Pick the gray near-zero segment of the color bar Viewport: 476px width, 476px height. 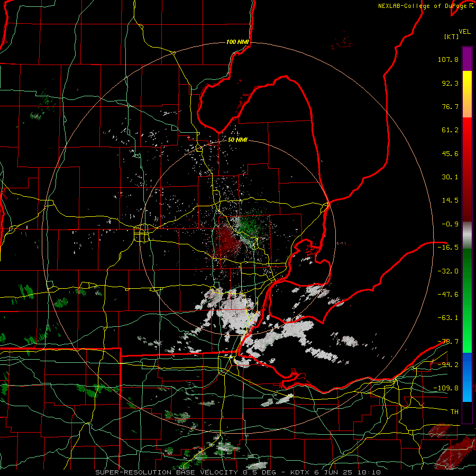467,235
